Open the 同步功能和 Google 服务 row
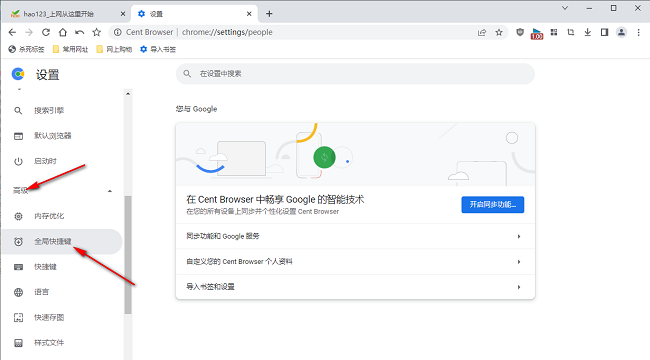Viewport: 650px width, 360px height. tap(355, 236)
